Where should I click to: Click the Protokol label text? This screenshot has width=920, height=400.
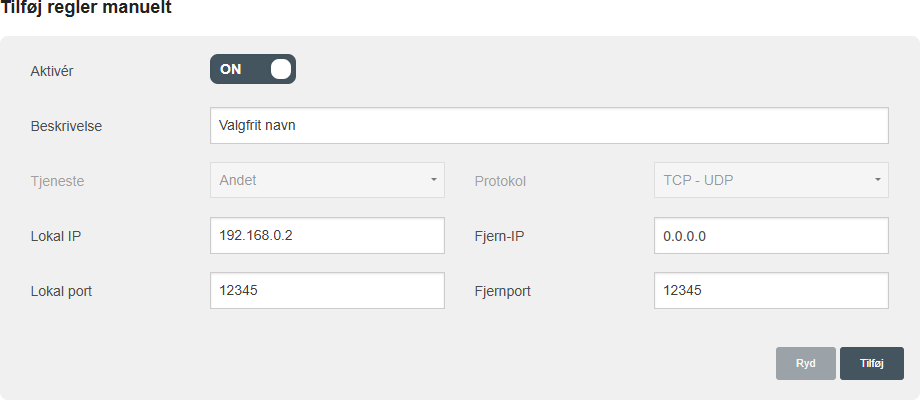pyautogui.click(x=500, y=181)
